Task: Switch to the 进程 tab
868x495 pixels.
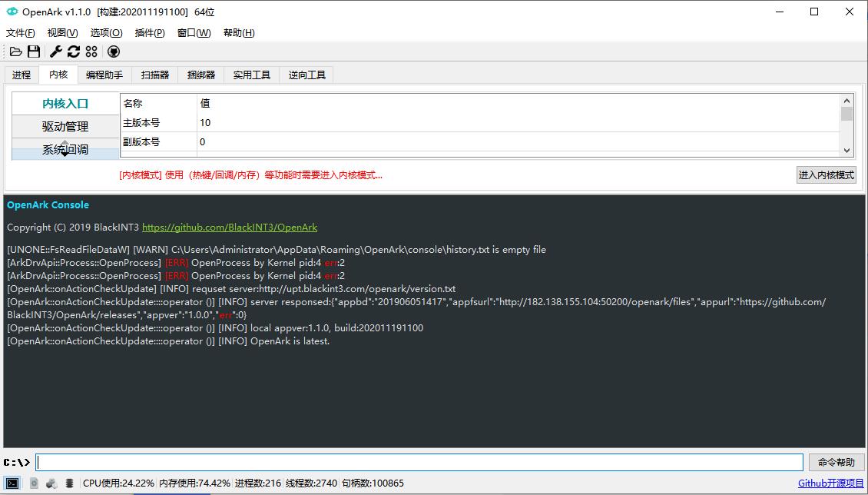Action: [22, 75]
